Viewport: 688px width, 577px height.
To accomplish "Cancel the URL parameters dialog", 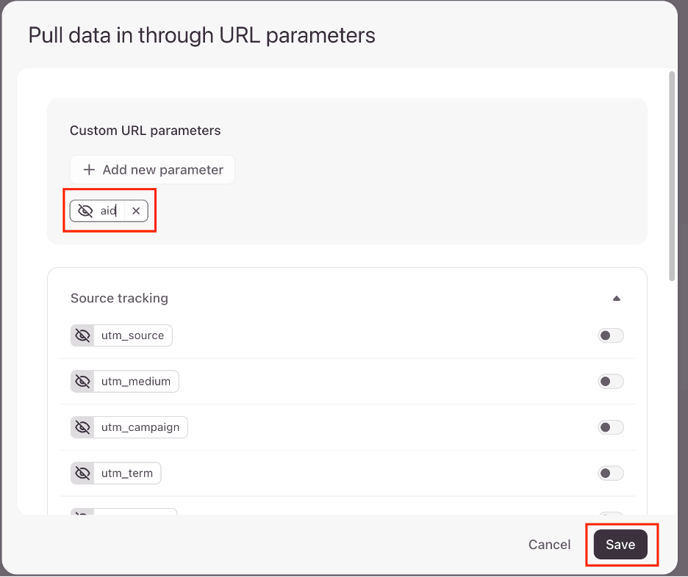I will [549, 545].
